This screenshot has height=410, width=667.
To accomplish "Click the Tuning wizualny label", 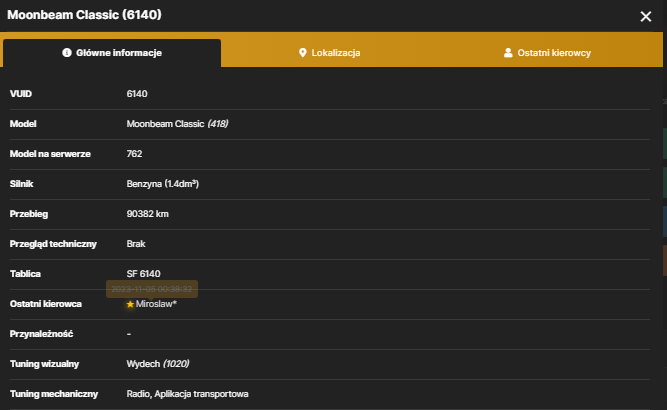I will [x=44, y=364].
